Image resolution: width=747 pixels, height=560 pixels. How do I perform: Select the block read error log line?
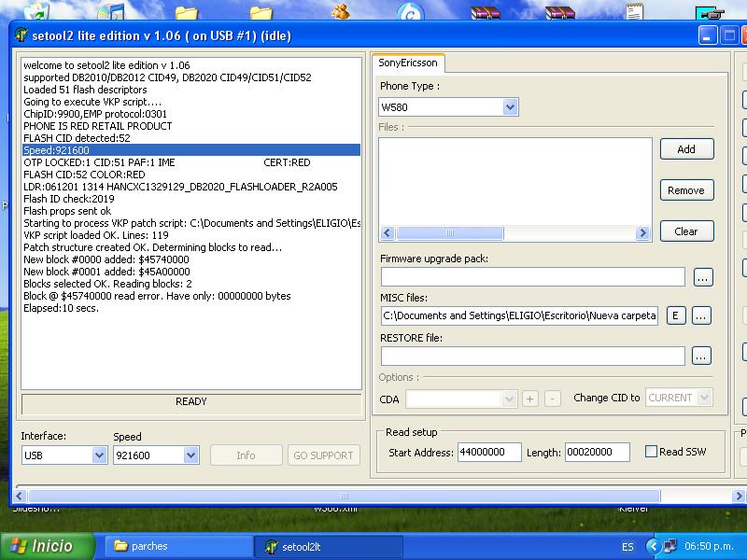(157, 296)
